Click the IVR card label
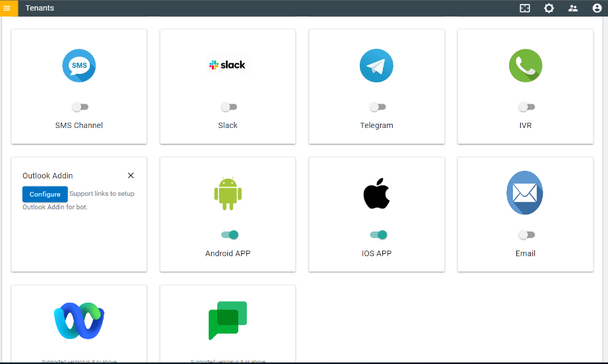 point(525,125)
